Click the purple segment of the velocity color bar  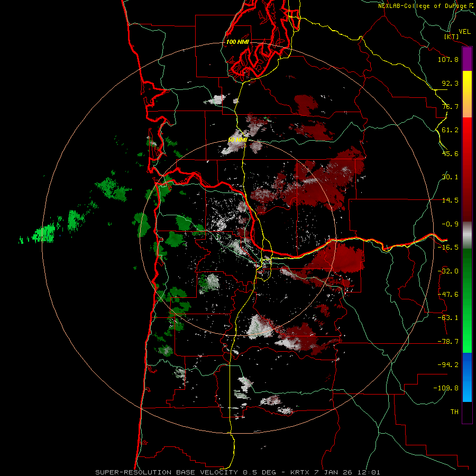click(467, 59)
